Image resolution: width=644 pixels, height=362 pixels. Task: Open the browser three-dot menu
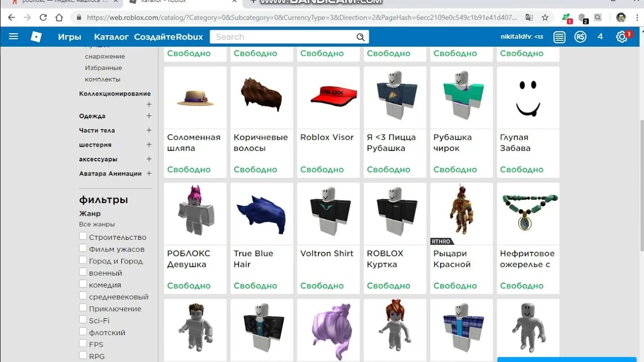[636, 18]
